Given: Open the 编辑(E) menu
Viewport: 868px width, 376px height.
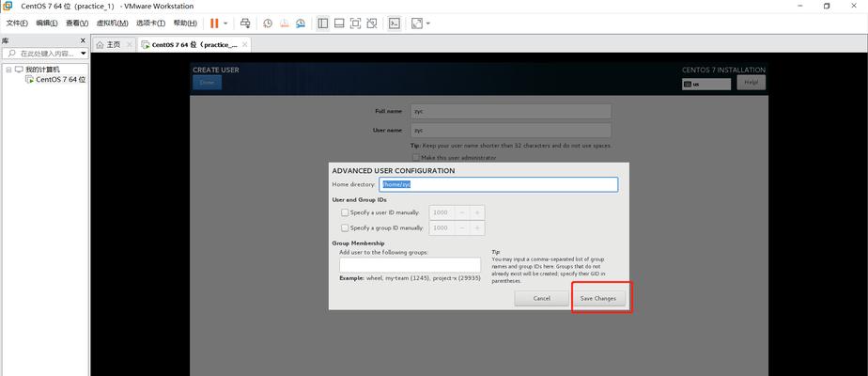Looking at the screenshot, I should pyautogui.click(x=47, y=23).
